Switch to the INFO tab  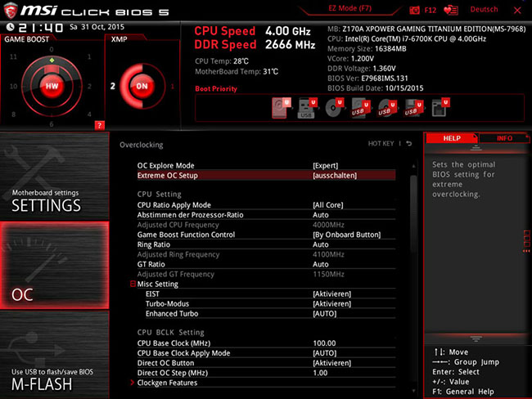(504, 138)
